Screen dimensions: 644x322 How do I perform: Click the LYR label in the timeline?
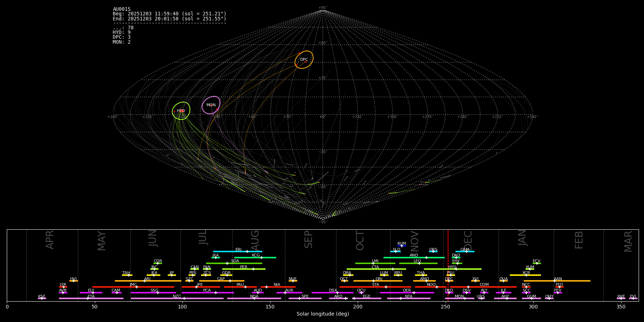click(63, 285)
